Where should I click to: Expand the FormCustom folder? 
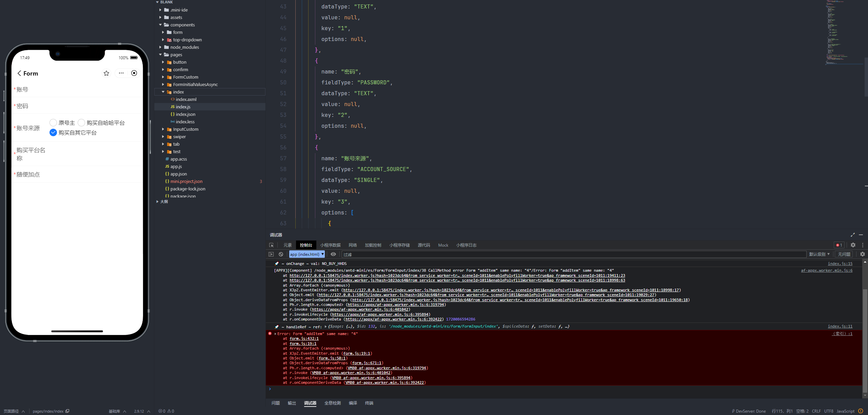coord(163,77)
